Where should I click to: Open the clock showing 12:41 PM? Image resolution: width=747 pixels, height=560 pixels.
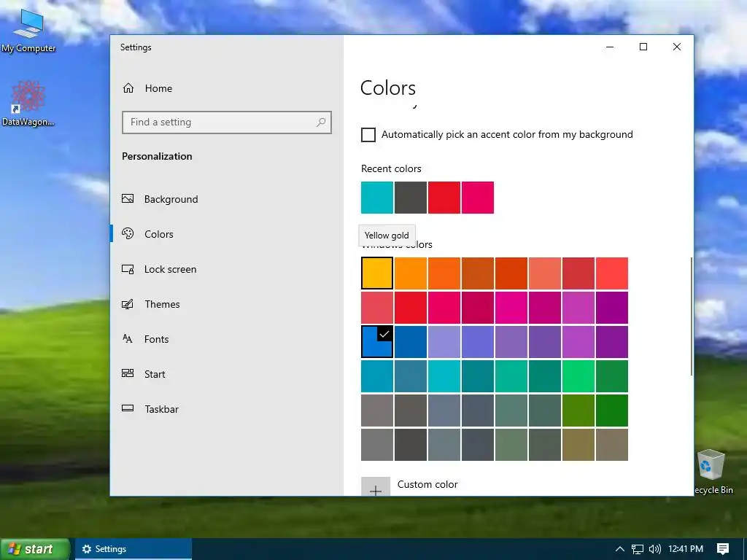coord(686,549)
